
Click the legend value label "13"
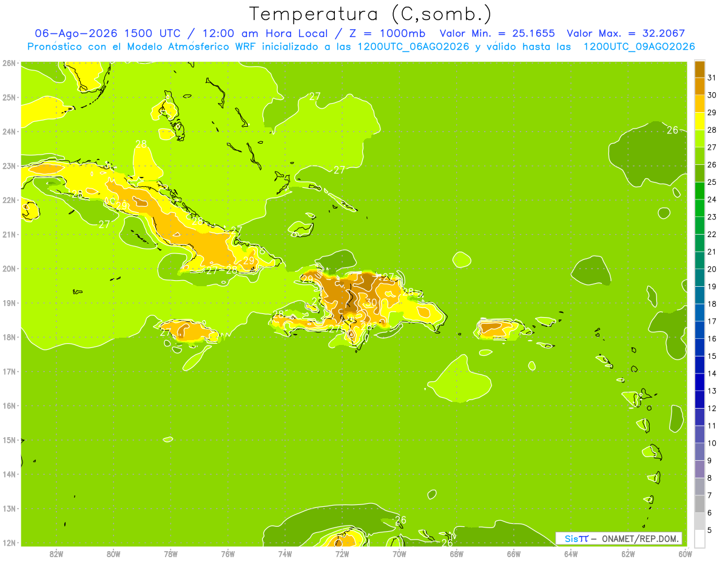point(712,391)
